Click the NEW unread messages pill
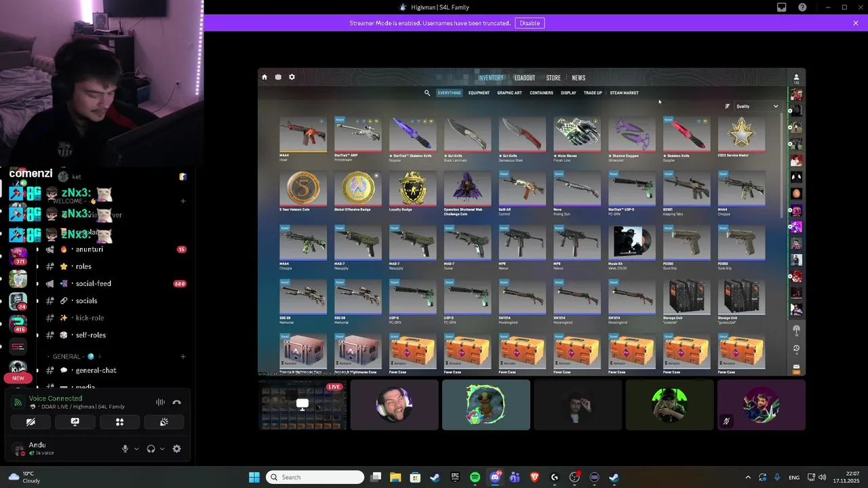 (x=18, y=378)
